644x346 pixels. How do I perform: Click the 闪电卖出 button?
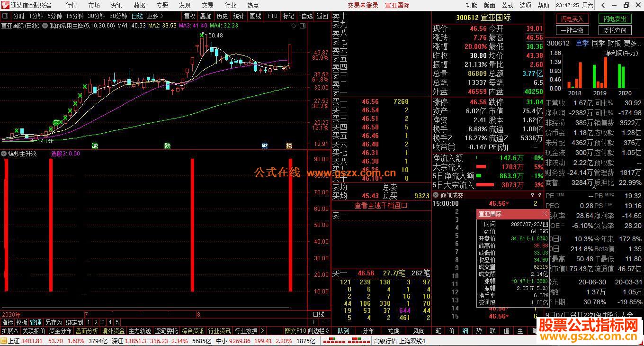[x=615, y=19]
